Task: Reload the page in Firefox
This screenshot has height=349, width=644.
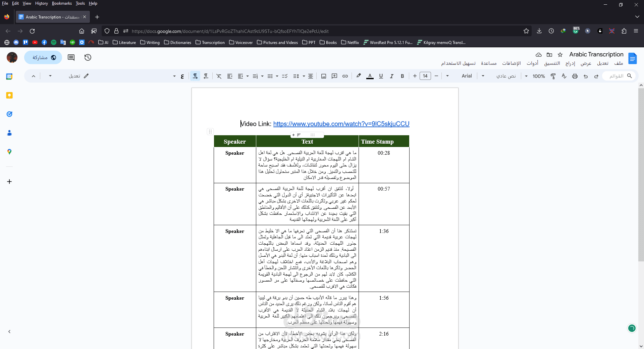Action: pos(32,31)
